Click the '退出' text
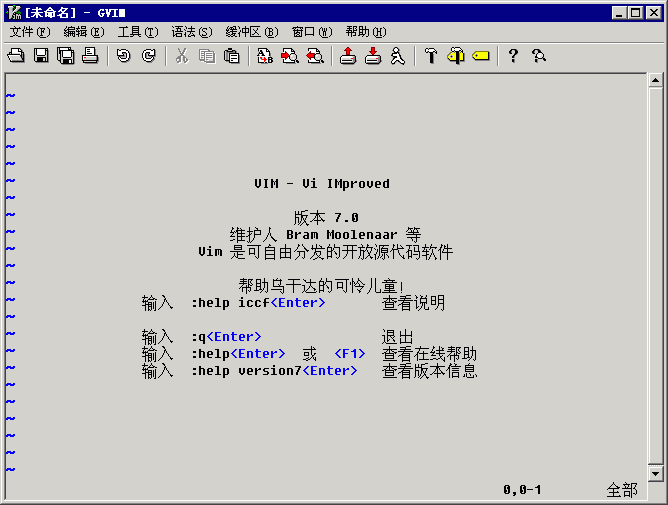This screenshot has height=505, width=668. (397, 337)
